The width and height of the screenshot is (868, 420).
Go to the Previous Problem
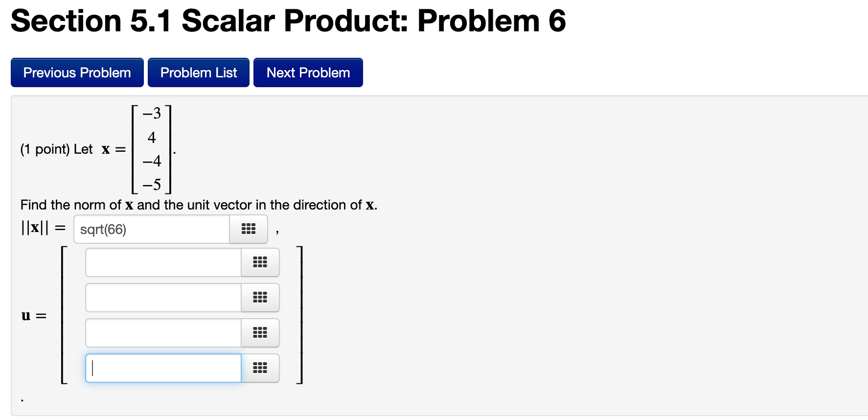tap(77, 72)
